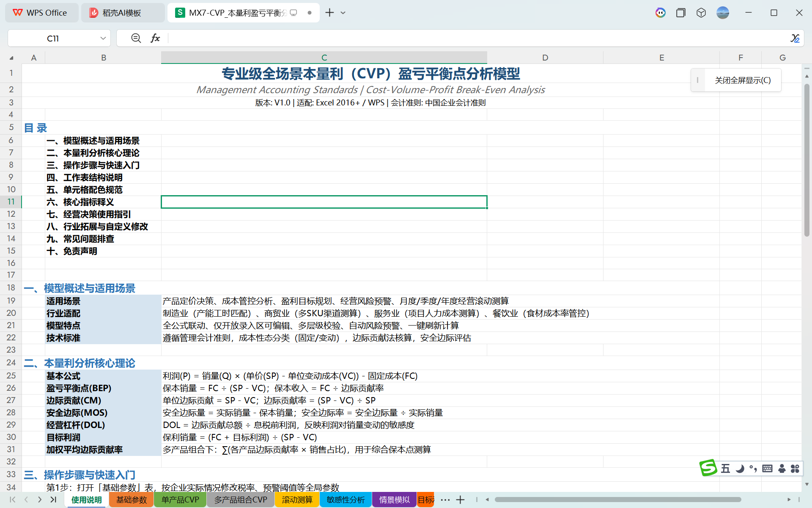The width and height of the screenshot is (812, 508).
Task: Expand the Name Box dropdown arrow
Action: 103,38
